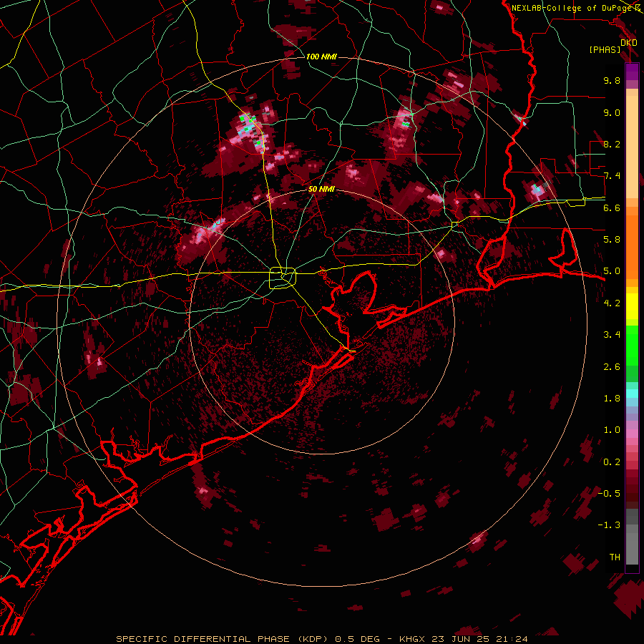Click the 3.4 scale label
The image size is (644, 644).
click(x=612, y=335)
